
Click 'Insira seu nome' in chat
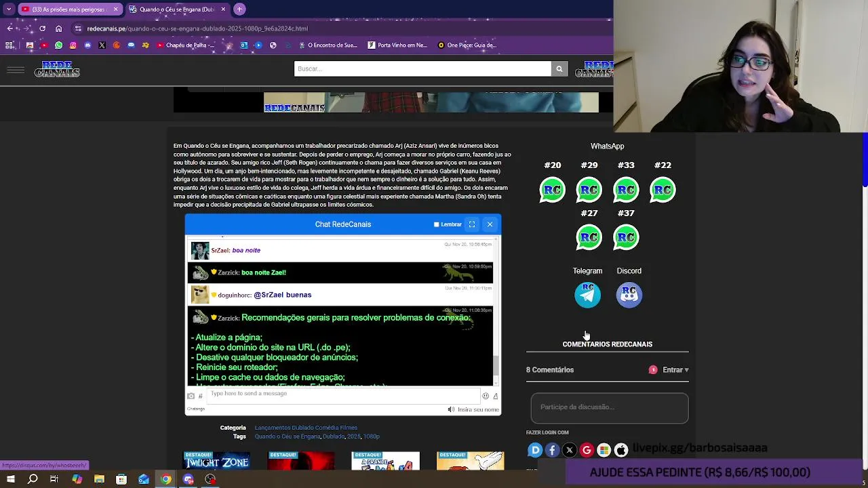[478, 409]
